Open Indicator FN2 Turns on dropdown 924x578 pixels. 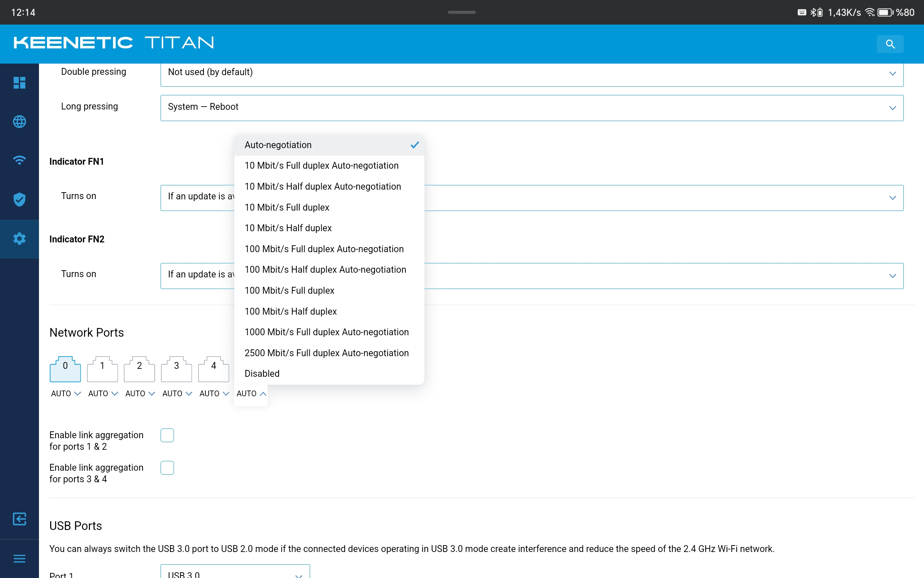point(532,276)
